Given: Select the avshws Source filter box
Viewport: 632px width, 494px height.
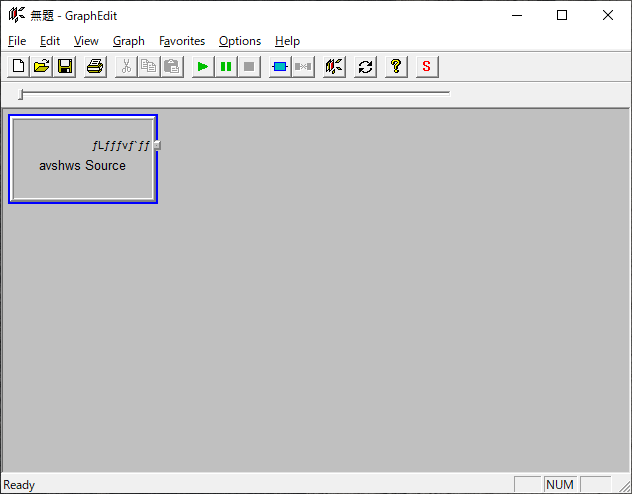Looking at the screenshot, I should coord(83,159).
